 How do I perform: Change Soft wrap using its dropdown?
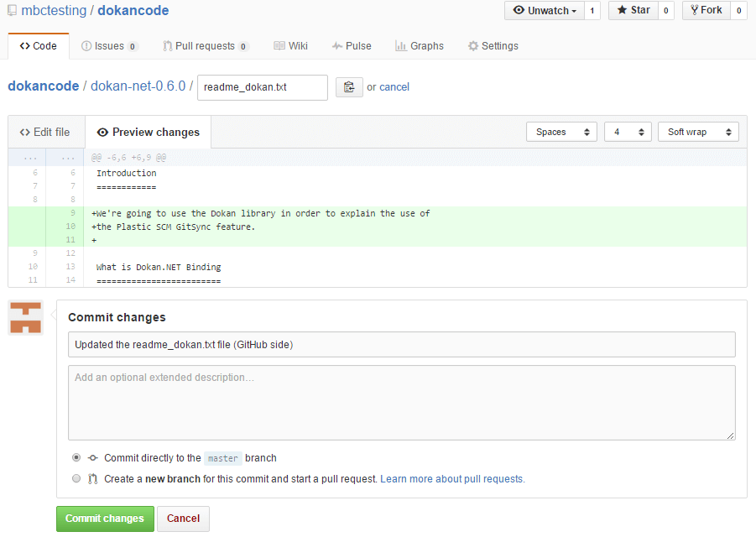click(698, 132)
